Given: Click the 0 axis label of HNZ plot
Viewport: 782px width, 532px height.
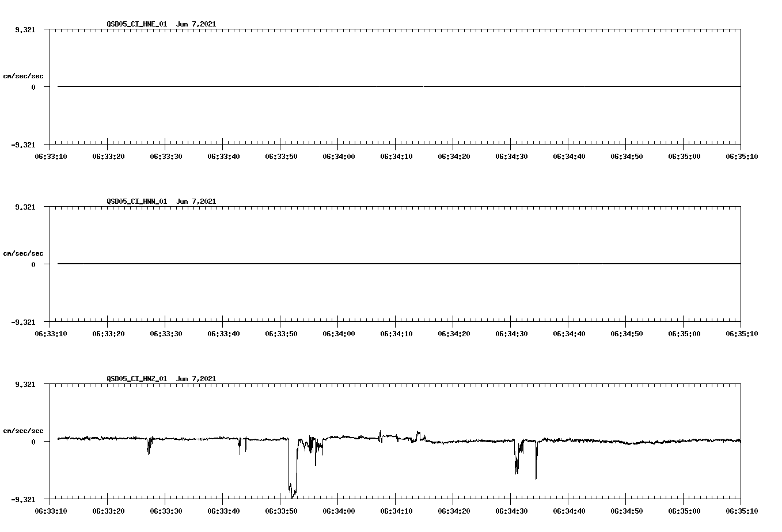Looking at the screenshot, I should tap(33, 442).
